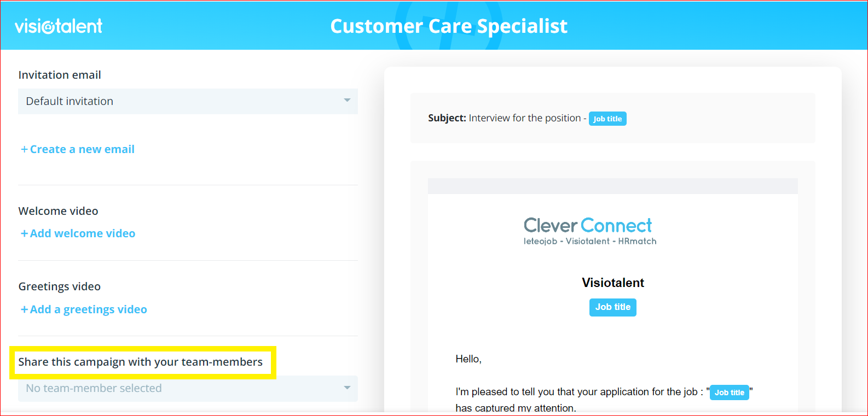Click the Subject text 'Interview for the position'

point(524,118)
